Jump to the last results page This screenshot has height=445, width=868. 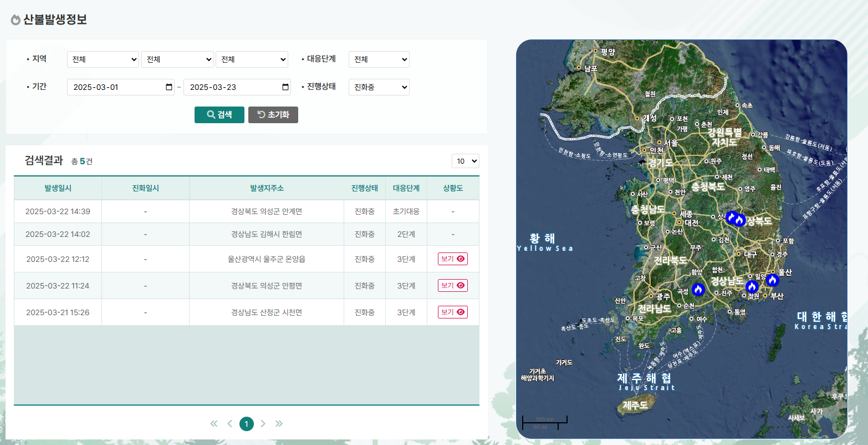click(279, 424)
